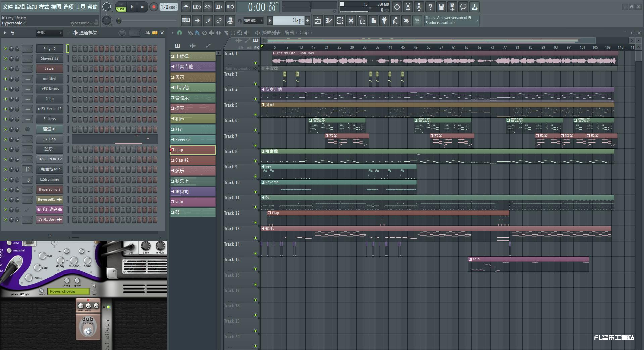Image resolution: width=644 pixels, height=350 pixels.
Task: Mute the EZdrummer channel LED
Action: click(x=5, y=180)
